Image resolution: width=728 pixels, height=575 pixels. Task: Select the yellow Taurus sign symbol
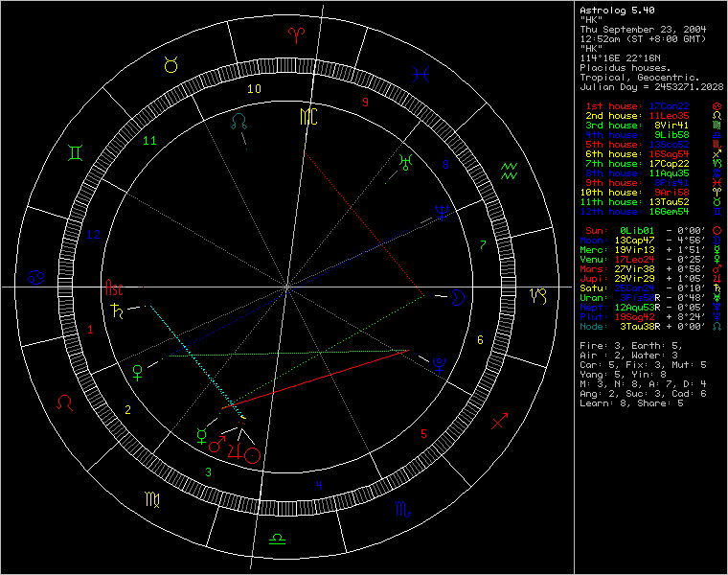click(171, 64)
